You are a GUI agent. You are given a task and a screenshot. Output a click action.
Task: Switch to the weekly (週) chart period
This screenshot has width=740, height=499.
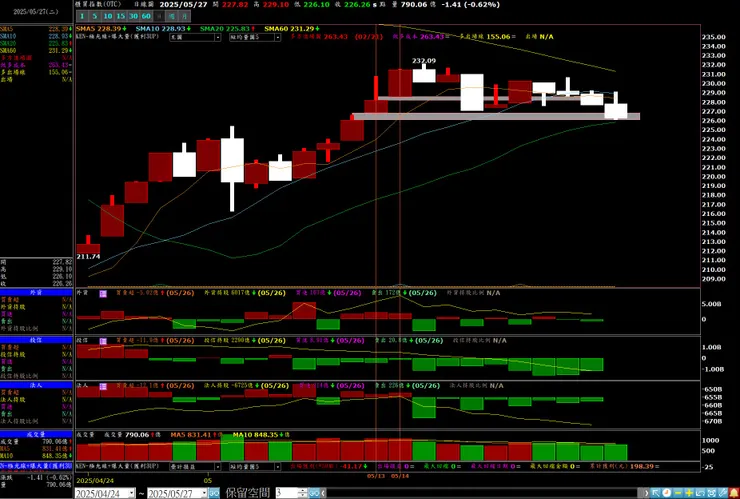pyautogui.click(x=172, y=16)
